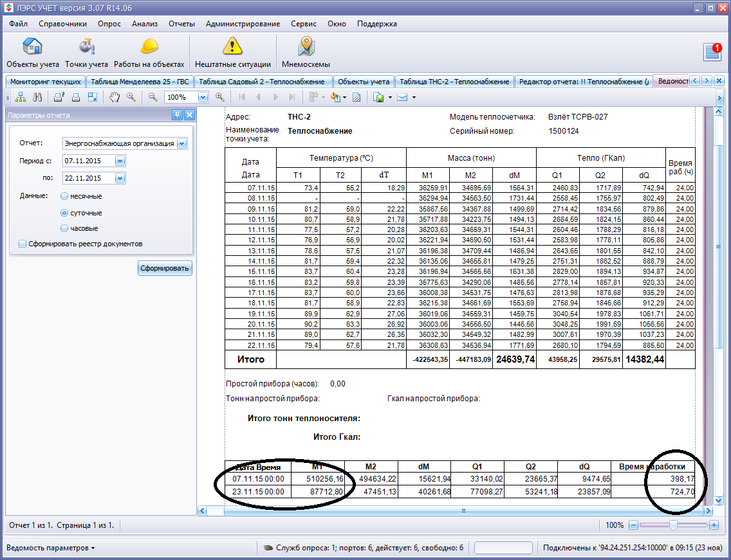The width and height of the screenshot is (731, 560).
Task: Open the notifications list with red badge
Action: click(x=712, y=51)
